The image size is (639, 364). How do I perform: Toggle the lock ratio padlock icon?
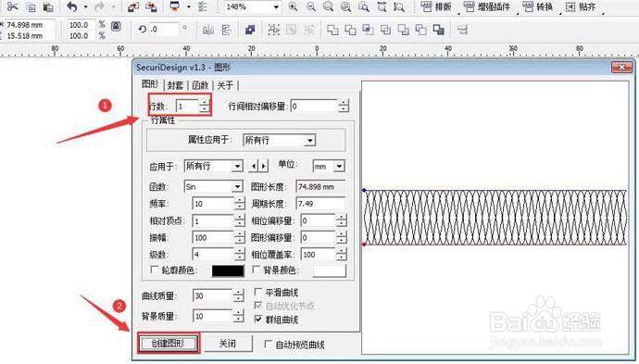click(x=116, y=27)
